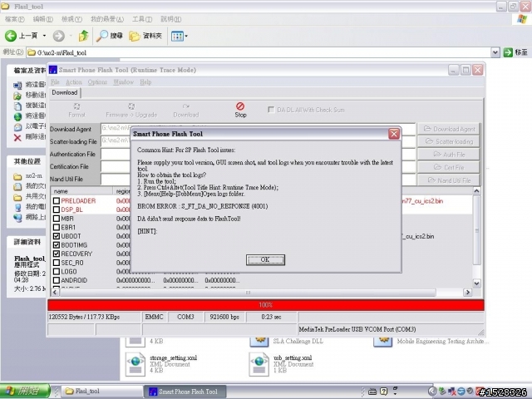The width and height of the screenshot is (532, 399).
Task: Click the Format toolbar icon
Action: 76,106
